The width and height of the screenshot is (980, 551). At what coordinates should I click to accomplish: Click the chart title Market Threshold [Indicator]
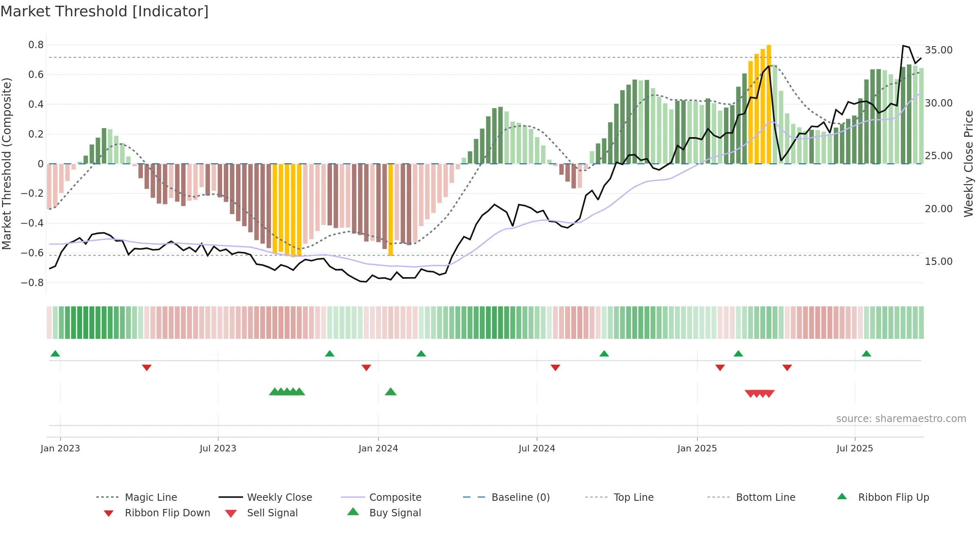click(x=105, y=11)
